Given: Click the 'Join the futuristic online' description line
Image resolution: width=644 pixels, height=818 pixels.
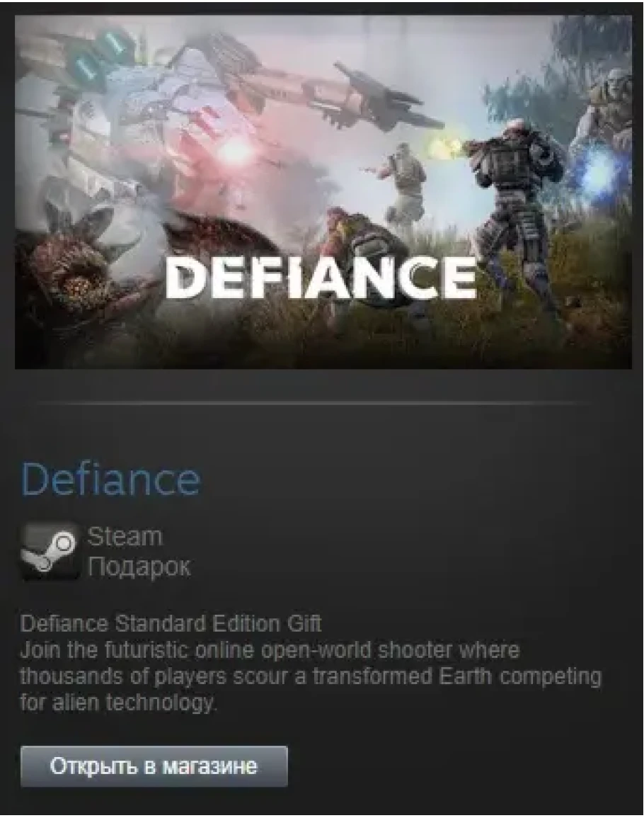Looking at the screenshot, I should (x=270, y=650).
